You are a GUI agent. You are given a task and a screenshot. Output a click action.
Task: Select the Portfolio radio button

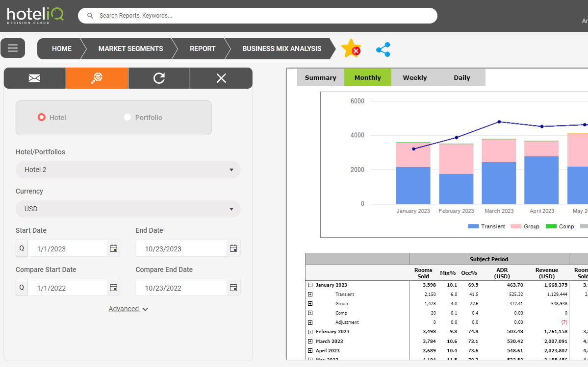click(128, 118)
